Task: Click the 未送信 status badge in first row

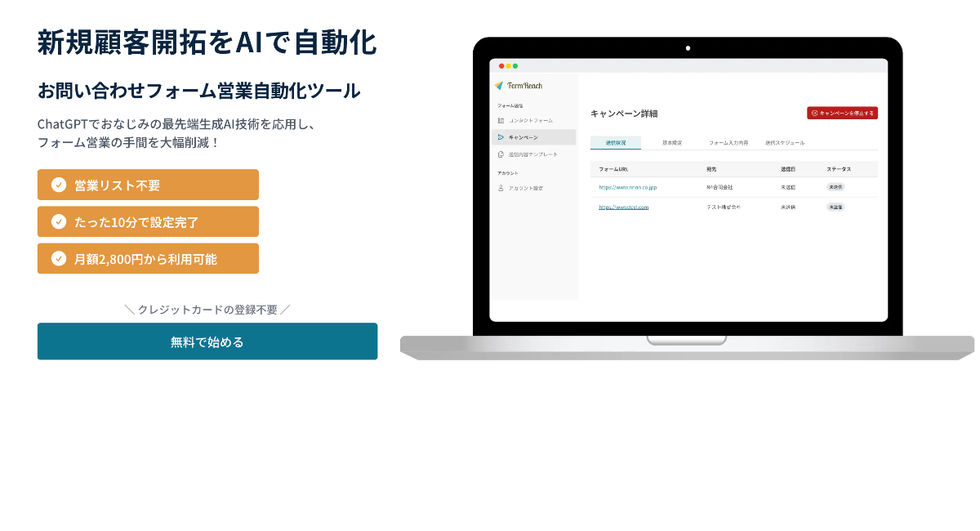Action: pyautogui.click(x=836, y=187)
